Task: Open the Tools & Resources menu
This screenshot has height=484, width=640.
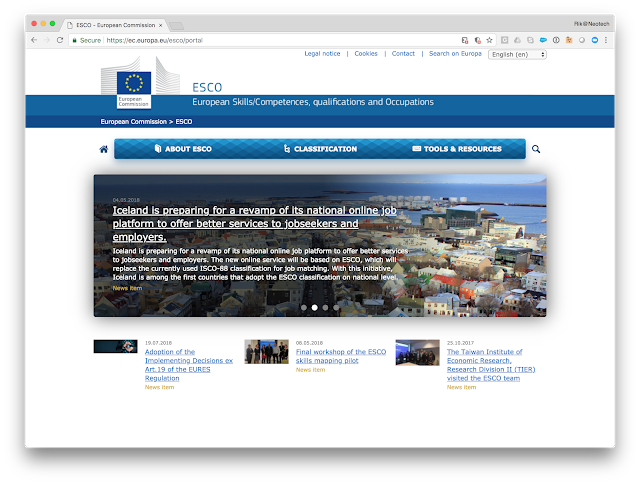Action: coord(457,149)
